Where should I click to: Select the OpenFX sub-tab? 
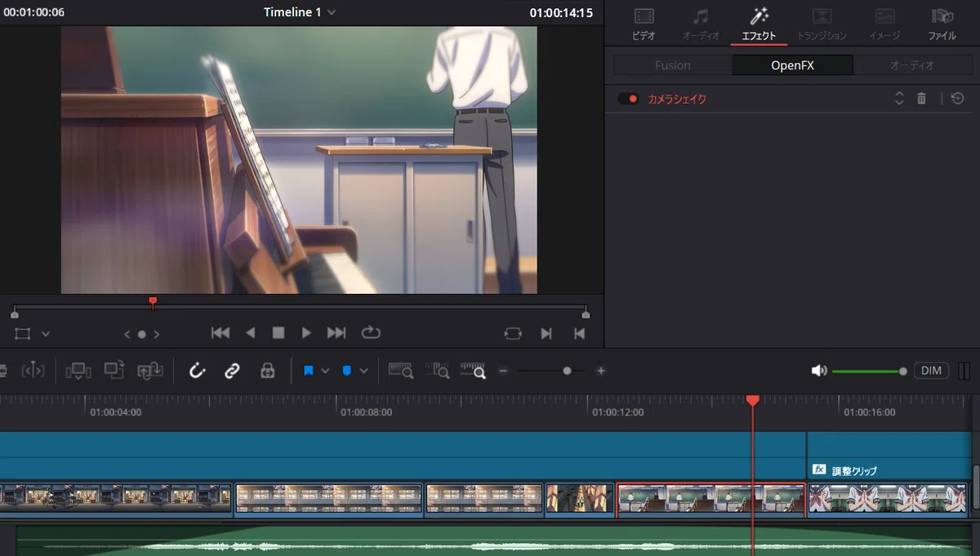792,65
